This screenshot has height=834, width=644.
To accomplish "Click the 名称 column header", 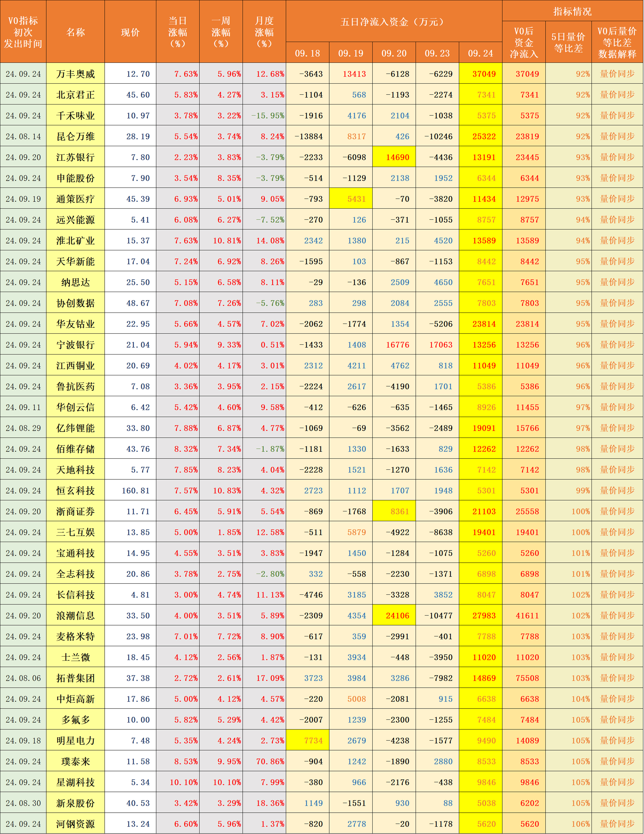I will pos(75,33).
